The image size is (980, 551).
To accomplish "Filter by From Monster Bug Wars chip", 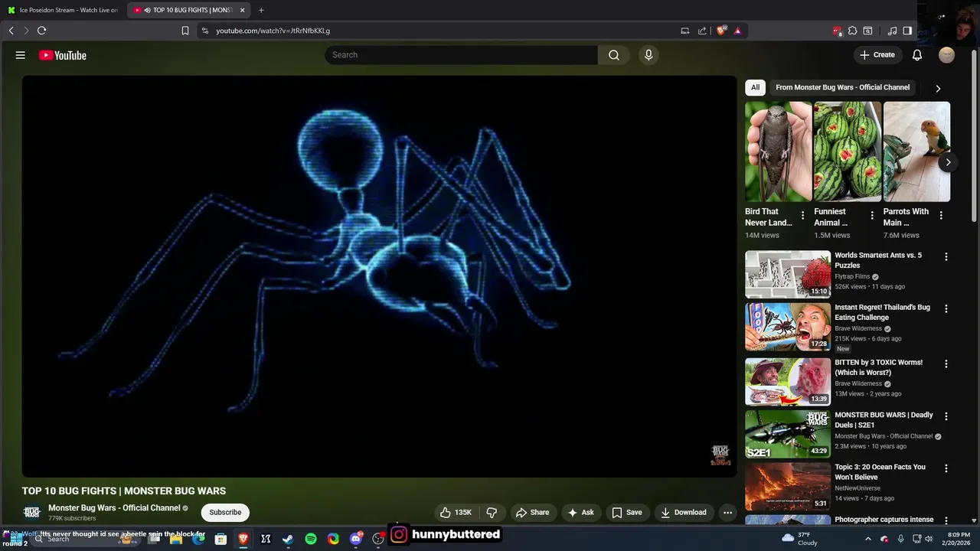I will [x=842, y=87].
